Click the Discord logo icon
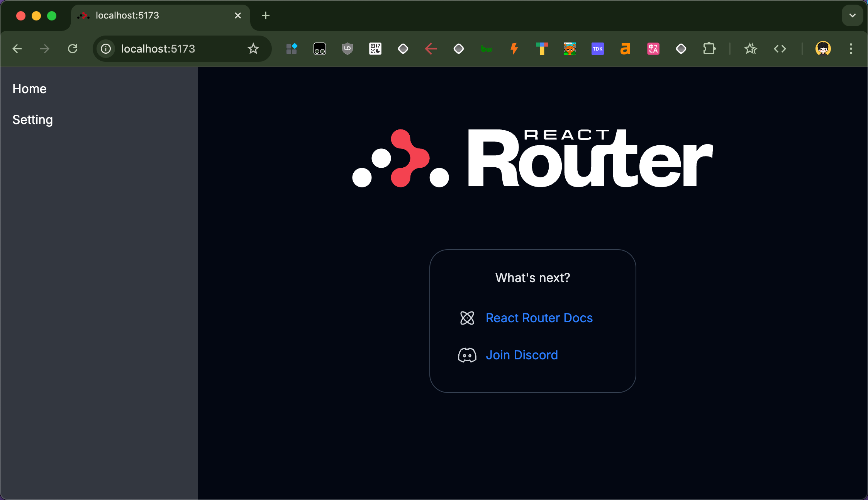 pyautogui.click(x=467, y=355)
